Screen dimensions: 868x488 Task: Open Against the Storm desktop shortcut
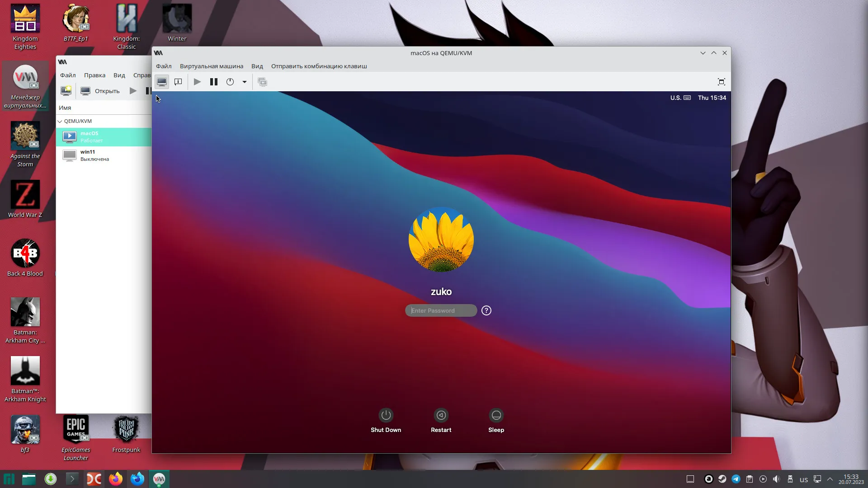[x=25, y=145]
